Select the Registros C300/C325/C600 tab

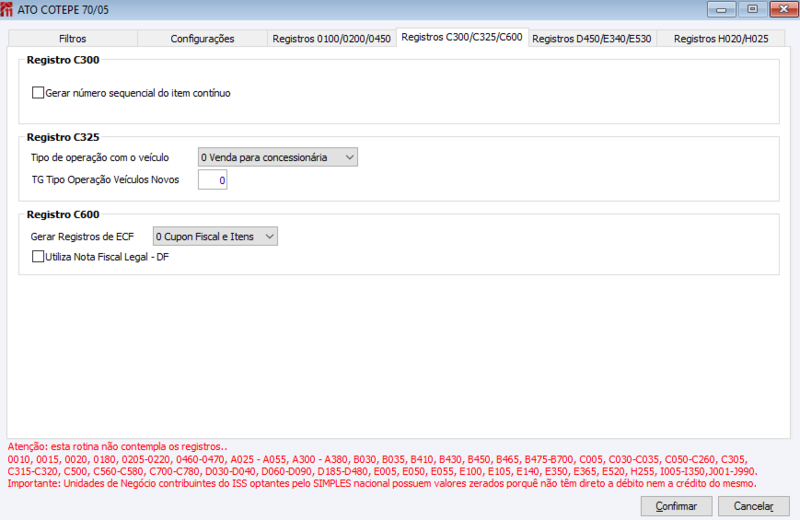tap(462, 37)
